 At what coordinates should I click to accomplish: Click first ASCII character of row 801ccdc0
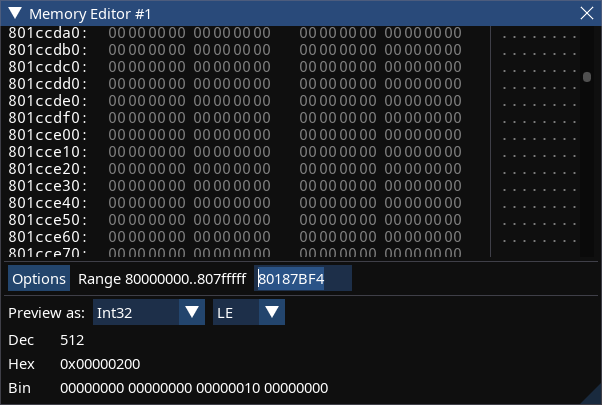click(504, 67)
